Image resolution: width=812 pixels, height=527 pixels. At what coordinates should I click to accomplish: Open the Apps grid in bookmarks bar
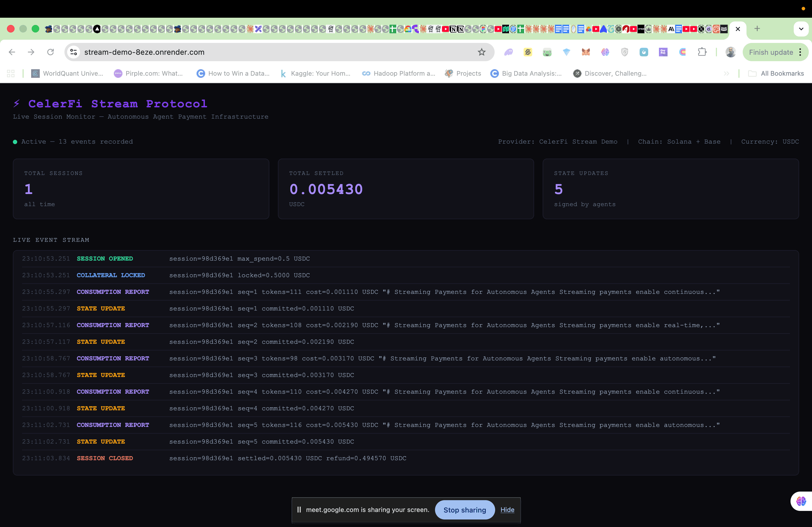[x=11, y=73]
